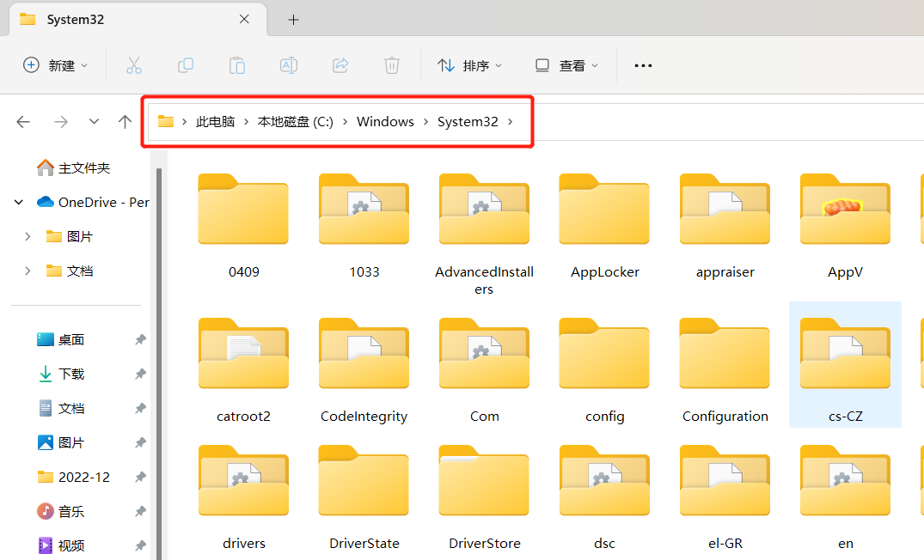Screen dimensions: 924x560
Task: Select the catroot2 folder
Action: coord(243,371)
